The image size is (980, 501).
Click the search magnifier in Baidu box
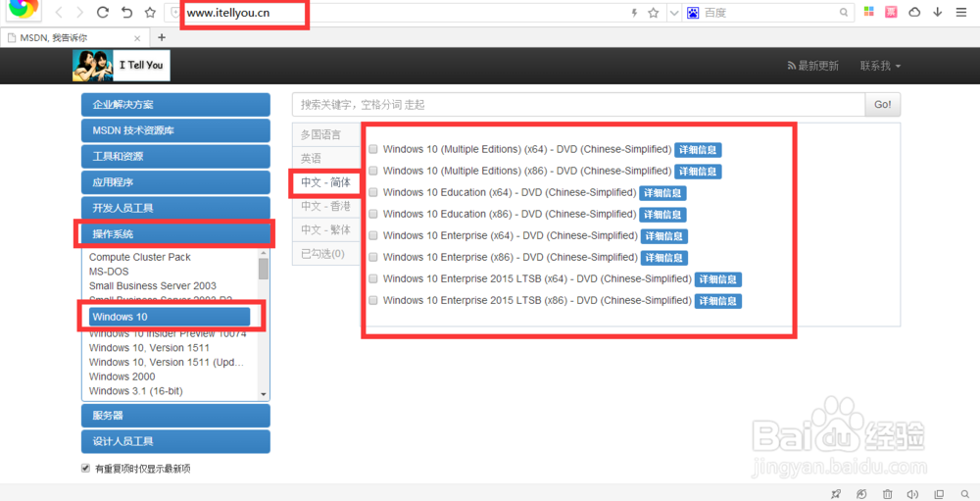pyautogui.click(x=844, y=13)
